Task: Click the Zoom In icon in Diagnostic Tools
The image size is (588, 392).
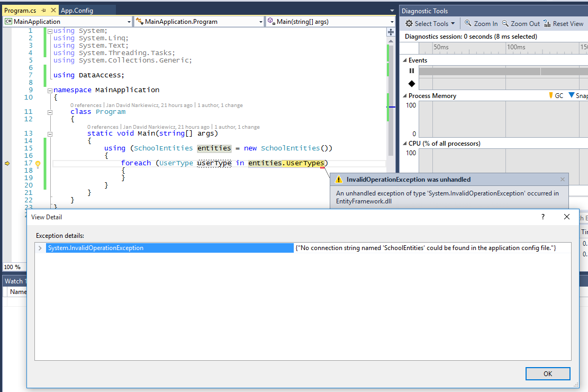Action: (x=468, y=23)
